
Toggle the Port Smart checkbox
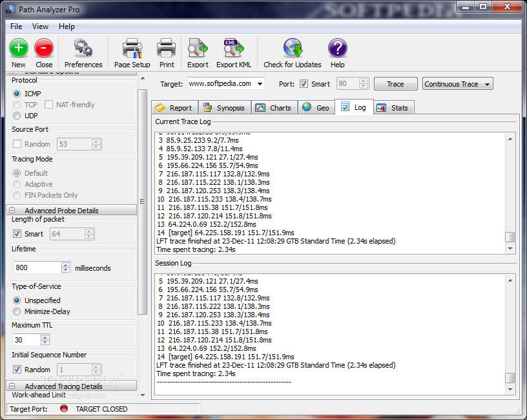click(304, 84)
